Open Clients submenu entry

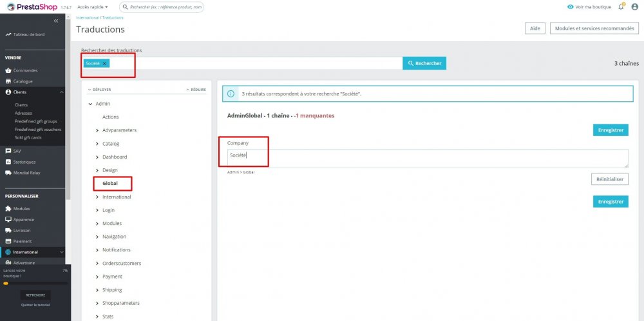(x=21, y=105)
